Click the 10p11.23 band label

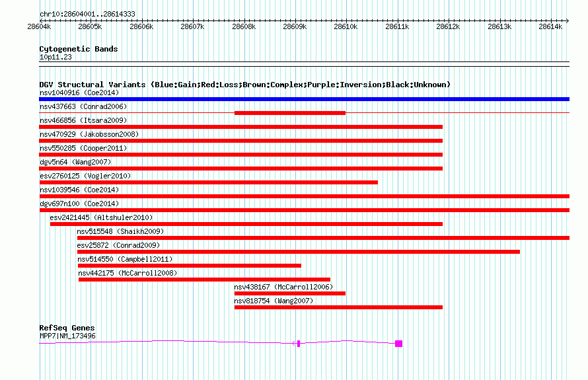click(55, 57)
